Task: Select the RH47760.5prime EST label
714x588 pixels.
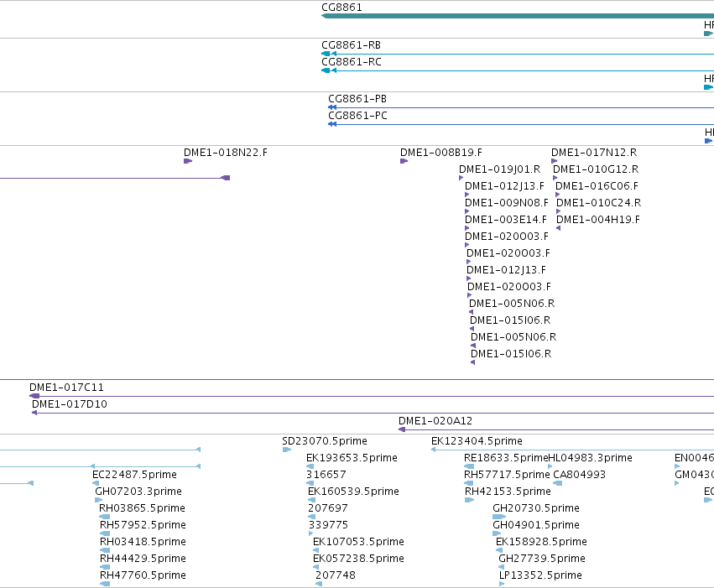Action: tap(143, 575)
